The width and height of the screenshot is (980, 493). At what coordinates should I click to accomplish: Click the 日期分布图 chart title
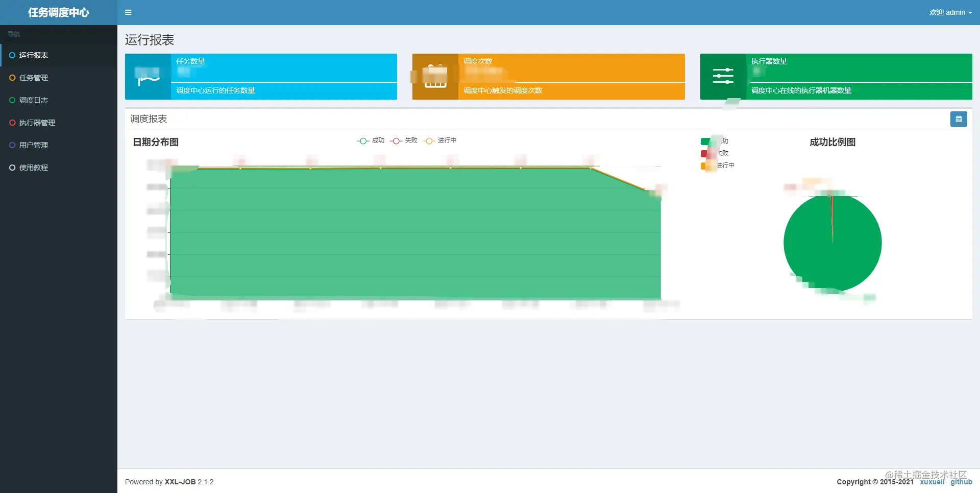(x=156, y=142)
